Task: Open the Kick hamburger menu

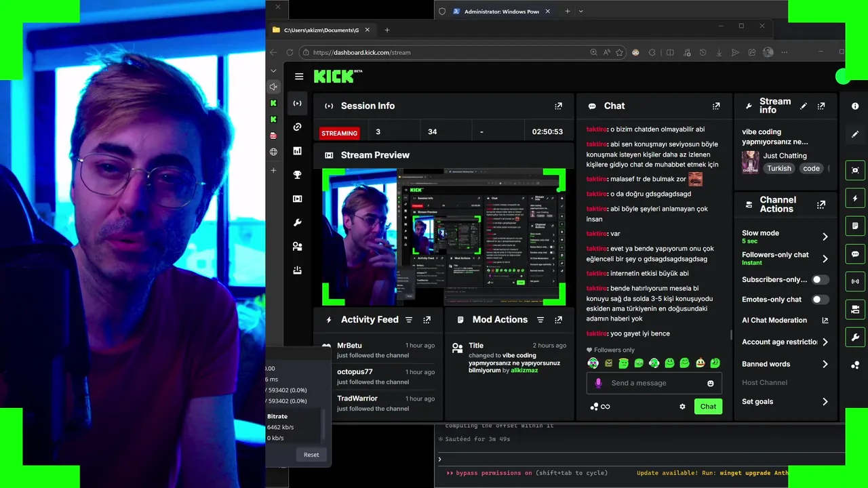Action: [299, 77]
